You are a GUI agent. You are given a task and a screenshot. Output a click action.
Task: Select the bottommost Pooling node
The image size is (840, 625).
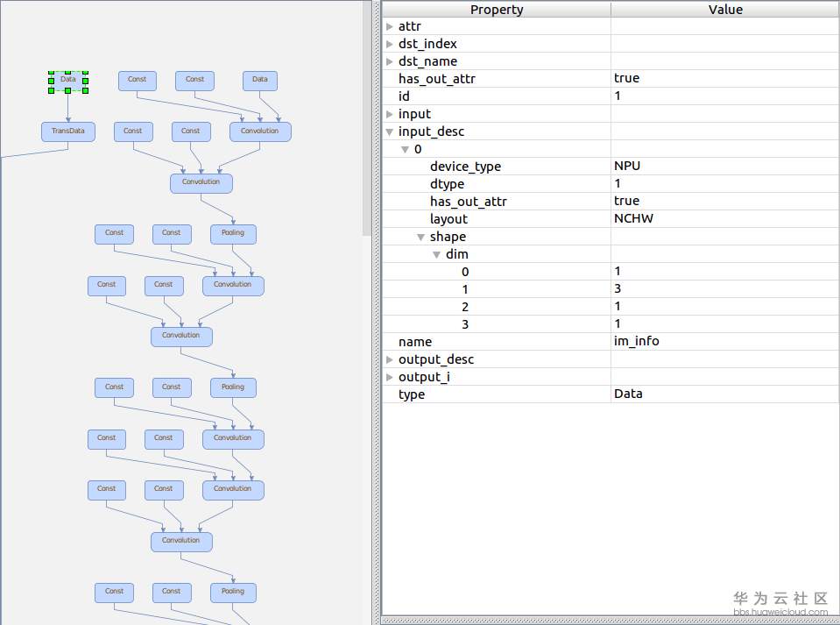coord(233,593)
